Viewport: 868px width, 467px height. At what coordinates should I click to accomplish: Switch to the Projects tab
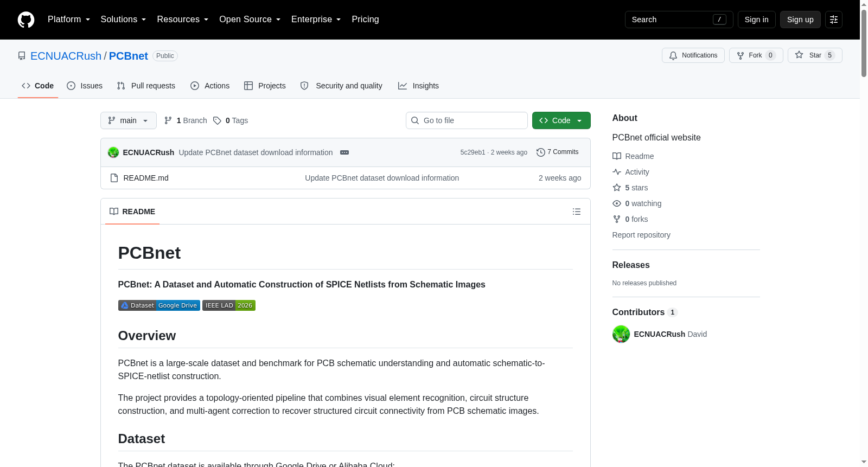click(265, 86)
